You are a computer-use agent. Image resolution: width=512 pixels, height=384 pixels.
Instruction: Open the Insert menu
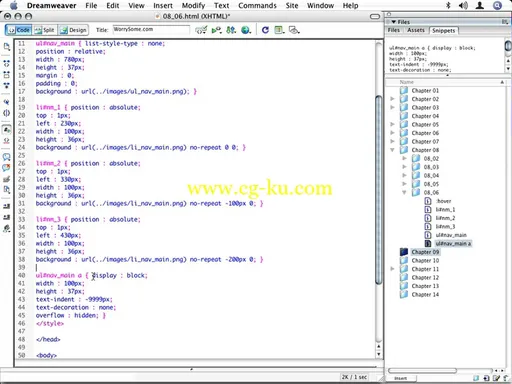163,6
